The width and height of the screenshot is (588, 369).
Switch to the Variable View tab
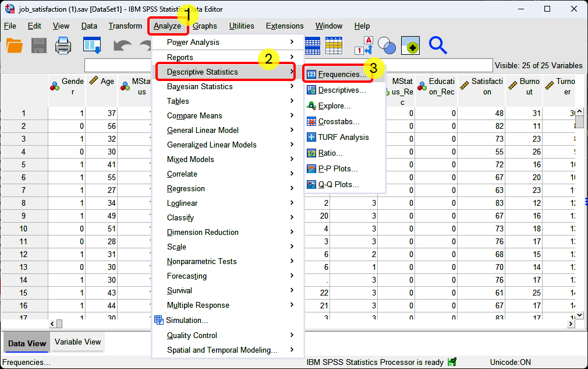pos(77,342)
